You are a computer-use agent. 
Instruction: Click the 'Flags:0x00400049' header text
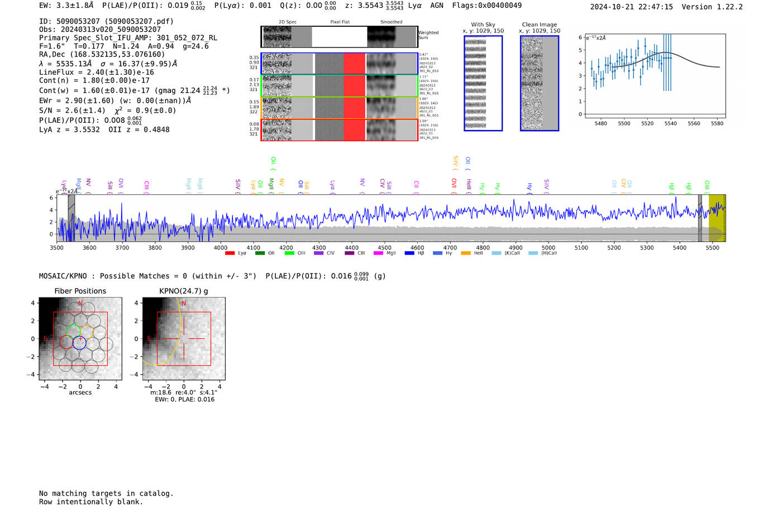(487, 6)
